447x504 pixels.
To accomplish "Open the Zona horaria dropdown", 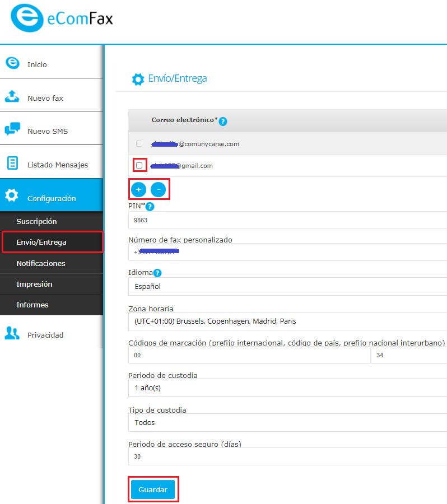I will (287, 321).
